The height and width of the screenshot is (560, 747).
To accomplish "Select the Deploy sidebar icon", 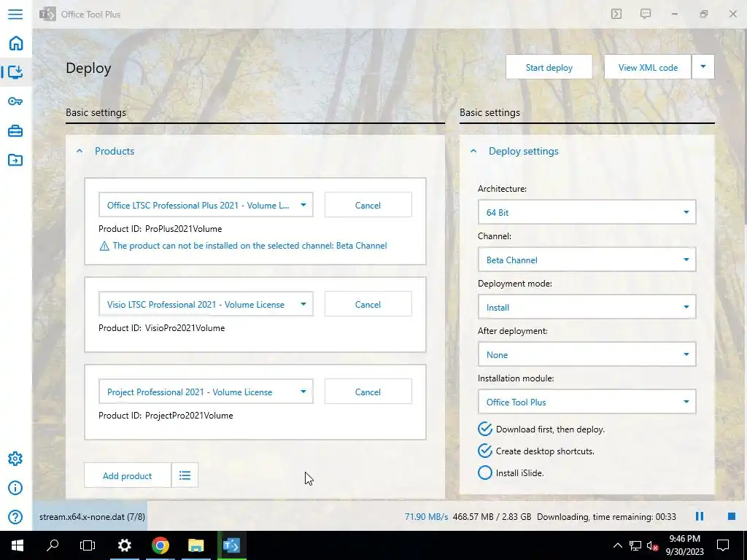I will pos(16,72).
